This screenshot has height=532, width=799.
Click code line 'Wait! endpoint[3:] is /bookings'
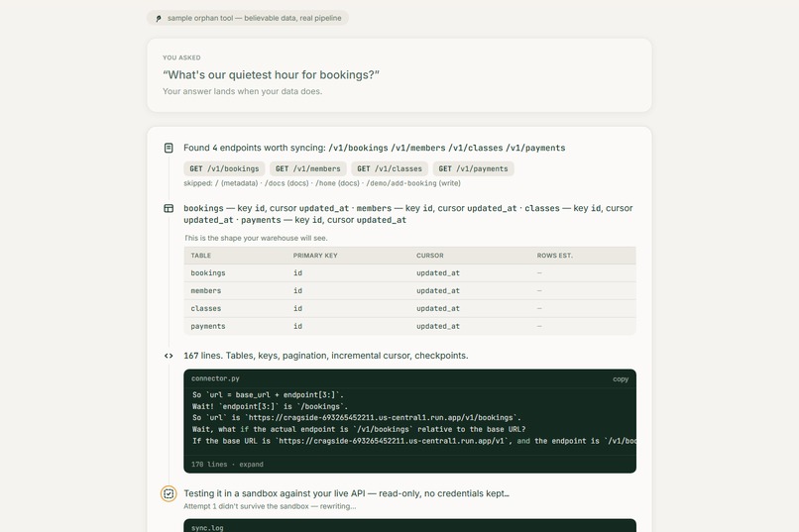pos(270,407)
